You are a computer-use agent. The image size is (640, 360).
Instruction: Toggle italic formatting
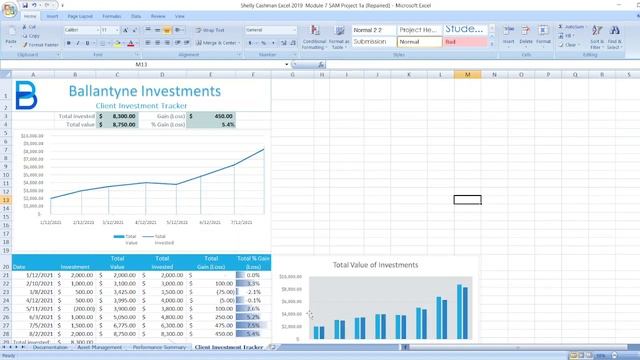tap(78, 43)
